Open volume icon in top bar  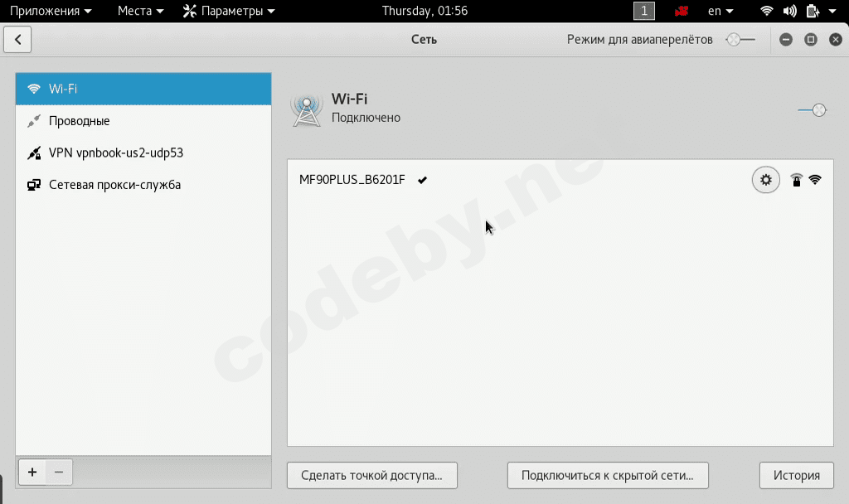[x=789, y=11]
